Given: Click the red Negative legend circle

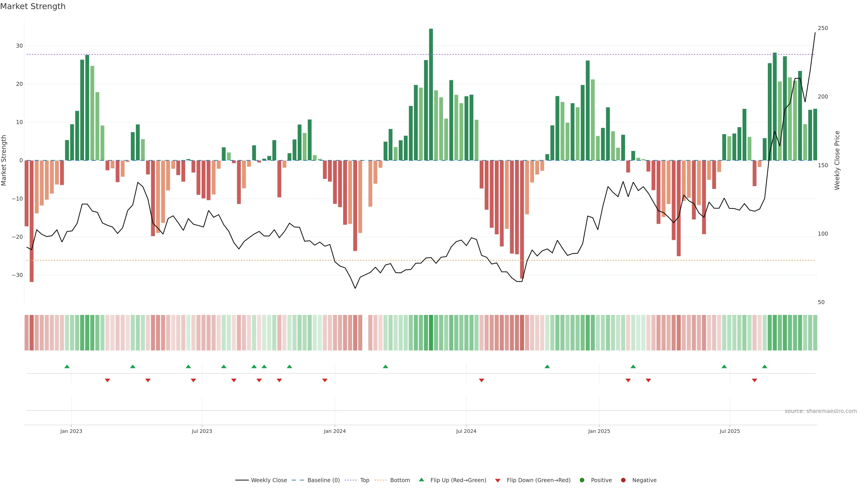Looking at the screenshot, I should (623, 480).
